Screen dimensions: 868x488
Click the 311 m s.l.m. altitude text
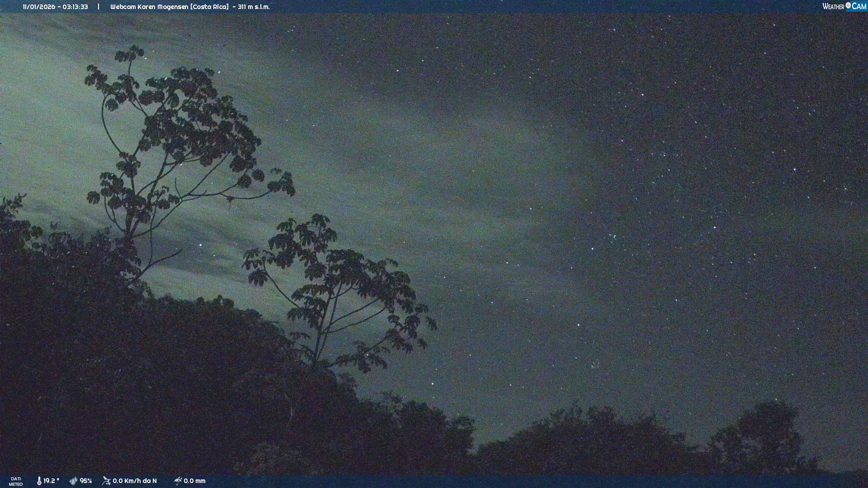[254, 7]
